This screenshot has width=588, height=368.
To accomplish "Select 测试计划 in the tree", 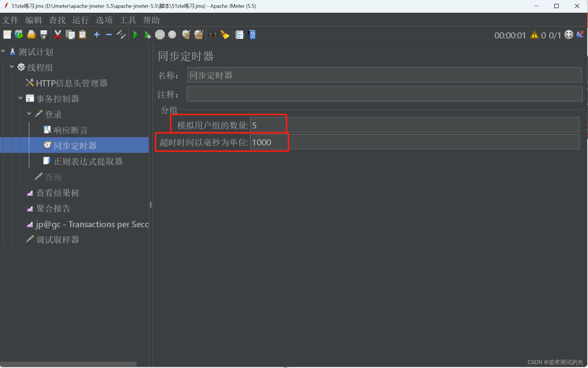I will [36, 52].
